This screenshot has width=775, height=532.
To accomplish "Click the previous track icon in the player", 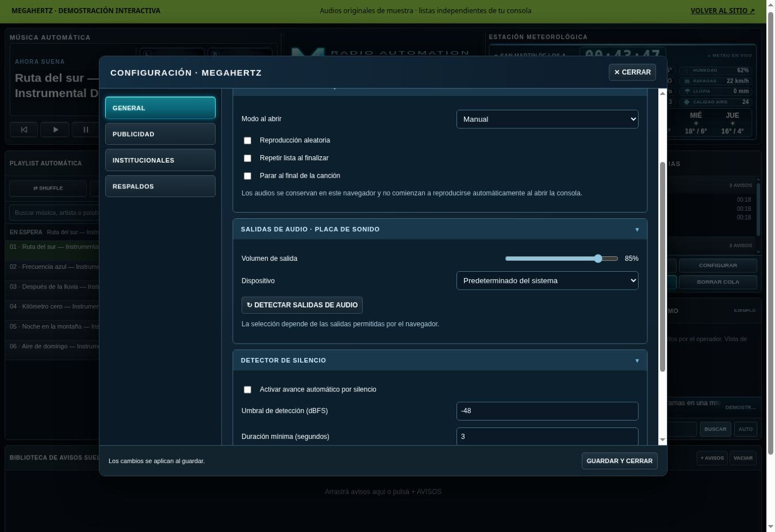I will click(24, 130).
